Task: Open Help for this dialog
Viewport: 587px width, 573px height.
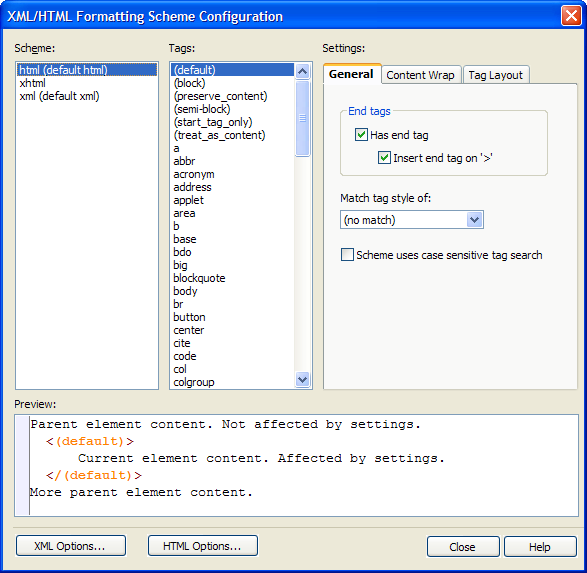Action: (540, 547)
